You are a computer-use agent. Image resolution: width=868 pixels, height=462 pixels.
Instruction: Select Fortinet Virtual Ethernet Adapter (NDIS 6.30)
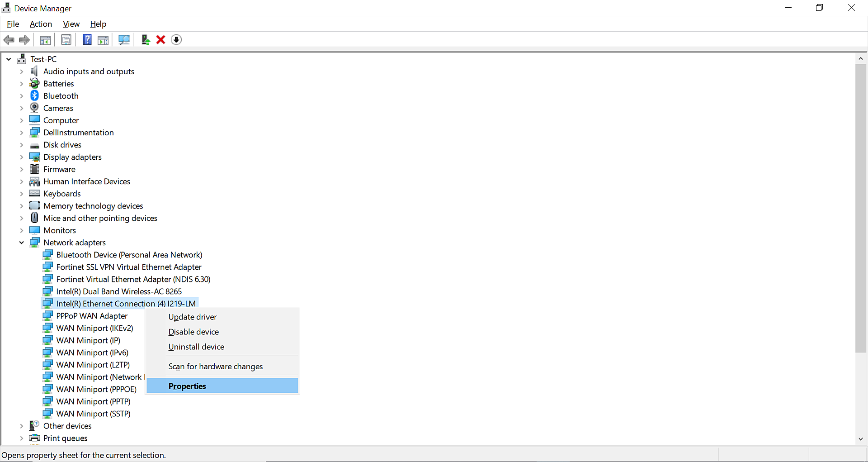point(133,279)
